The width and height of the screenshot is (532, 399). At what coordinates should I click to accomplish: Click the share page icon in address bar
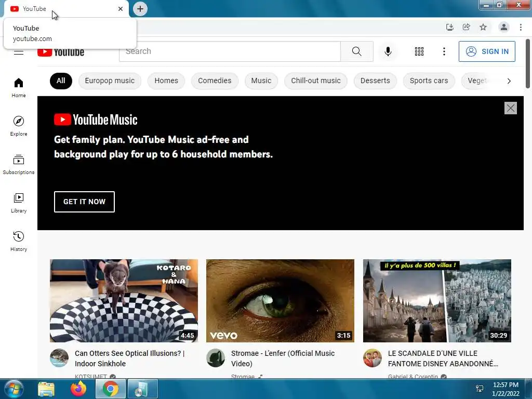tap(467, 27)
